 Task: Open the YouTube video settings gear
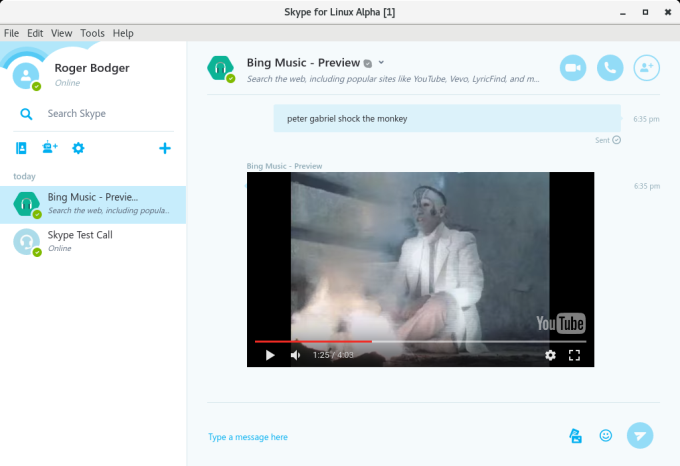(x=550, y=355)
